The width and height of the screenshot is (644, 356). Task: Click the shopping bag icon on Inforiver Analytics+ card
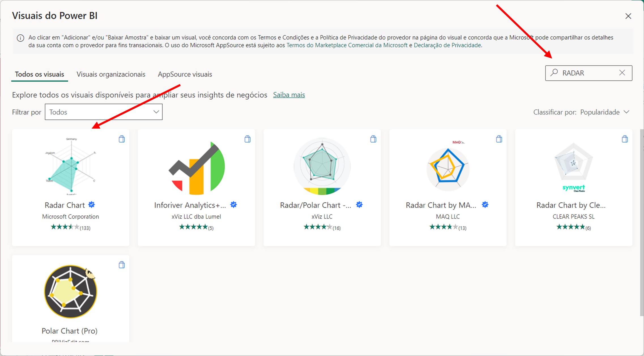(x=248, y=139)
